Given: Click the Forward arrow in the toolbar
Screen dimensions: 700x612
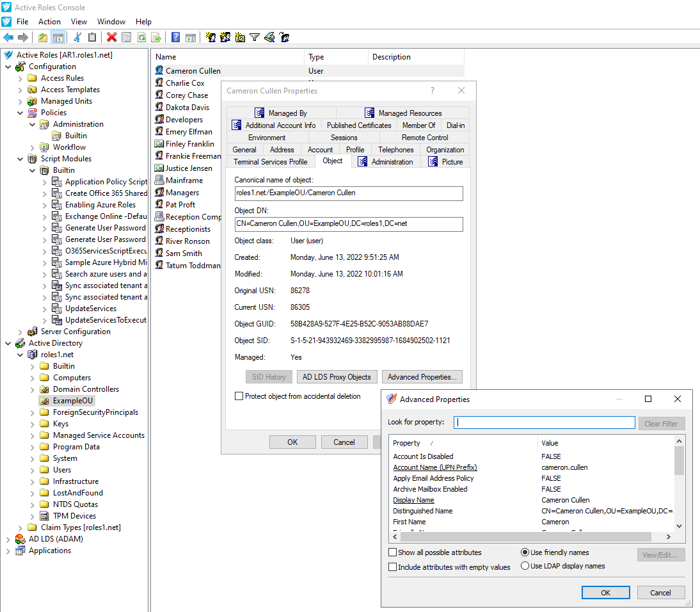Looking at the screenshot, I should [23, 38].
